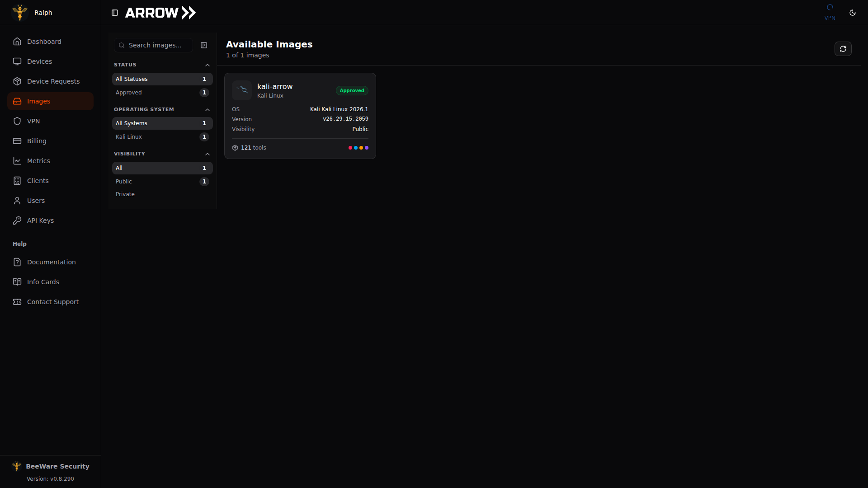Click the VPN shield icon in sidebar
868x488 pixels.
pyautogui.click(x=17, y=121)
